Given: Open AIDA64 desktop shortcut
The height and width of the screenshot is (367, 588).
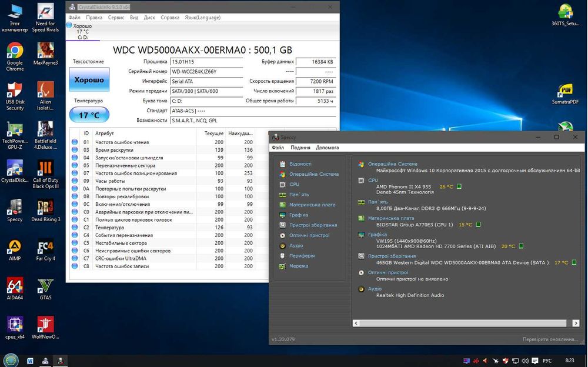Looking at the screenshot, I should click(15, 289).
